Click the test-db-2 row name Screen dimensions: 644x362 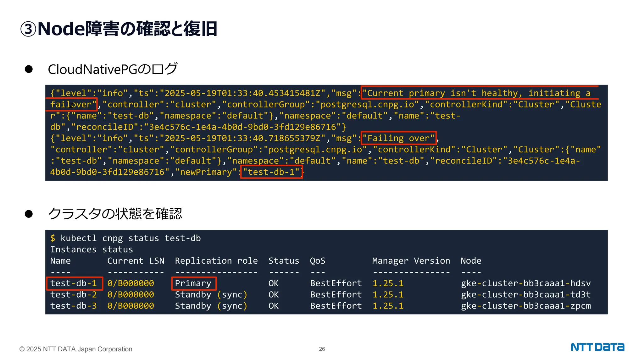coord(74,295)
